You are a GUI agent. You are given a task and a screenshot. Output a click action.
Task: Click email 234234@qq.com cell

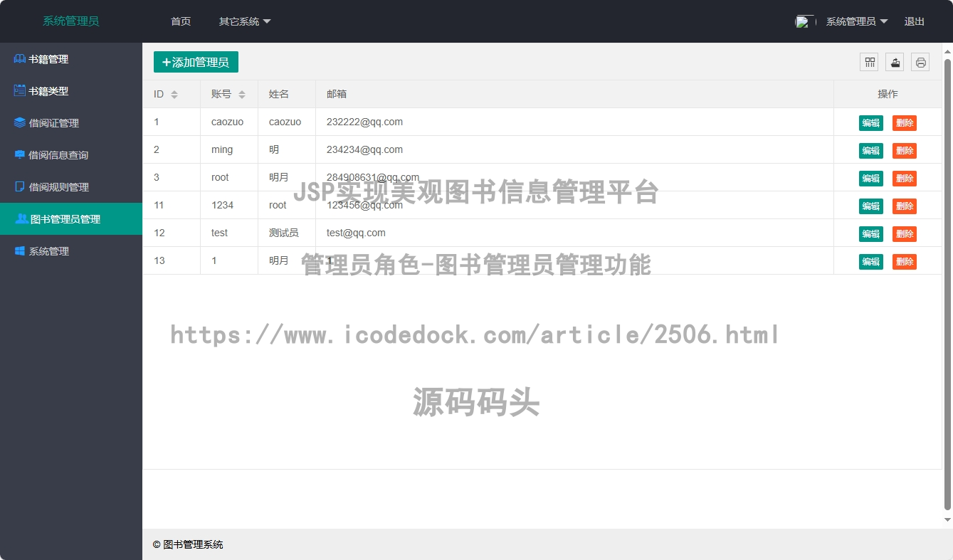pos(574,149)
